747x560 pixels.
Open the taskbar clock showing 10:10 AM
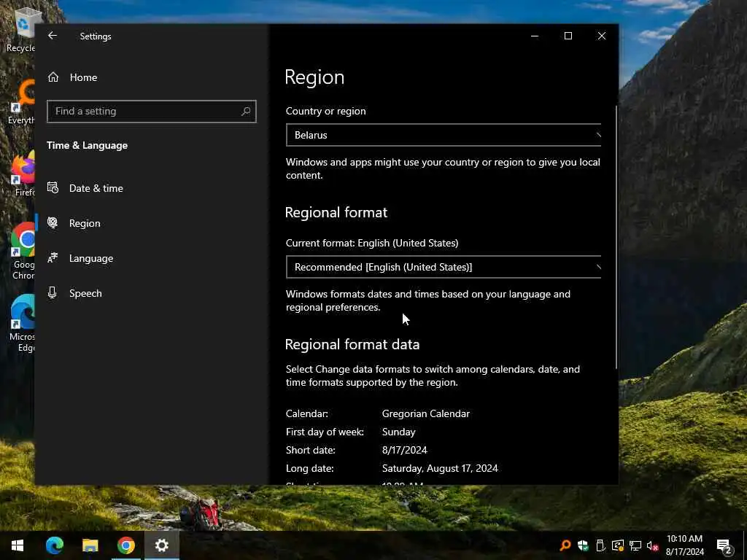(684, 545)
